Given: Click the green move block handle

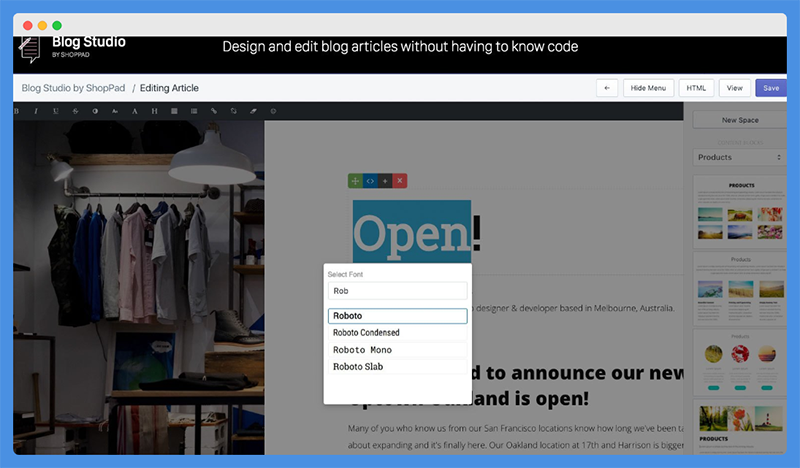Looking at the screenshot, I should [355, 181].
